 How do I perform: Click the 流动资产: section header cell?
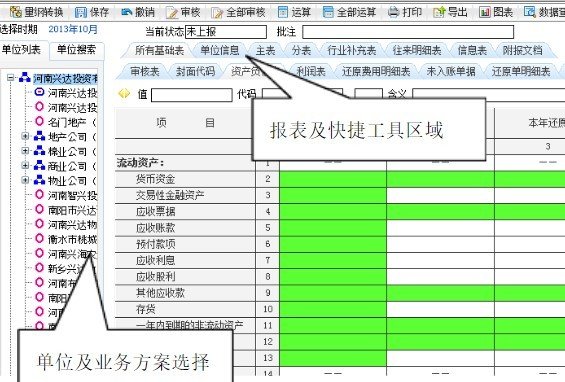coord(185,163)
